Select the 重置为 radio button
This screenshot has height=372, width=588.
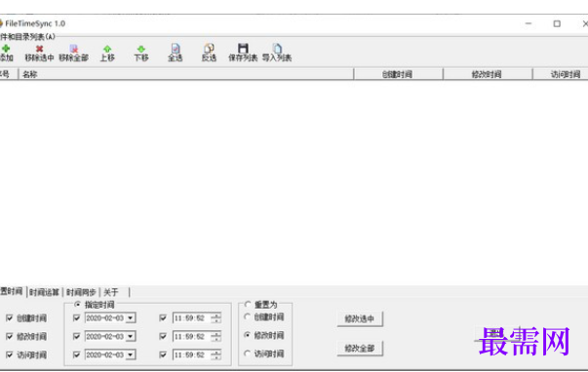point(248,304)
